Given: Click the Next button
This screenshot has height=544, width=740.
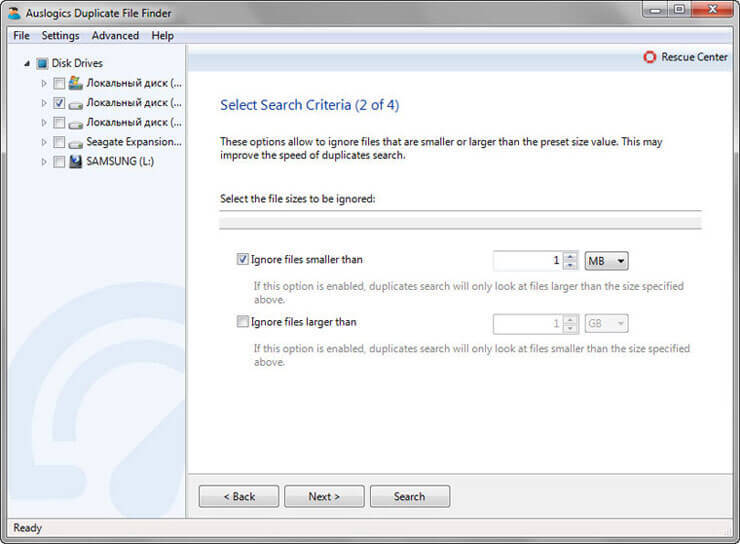Looking at the screenshot, I should tap(323, 496).
